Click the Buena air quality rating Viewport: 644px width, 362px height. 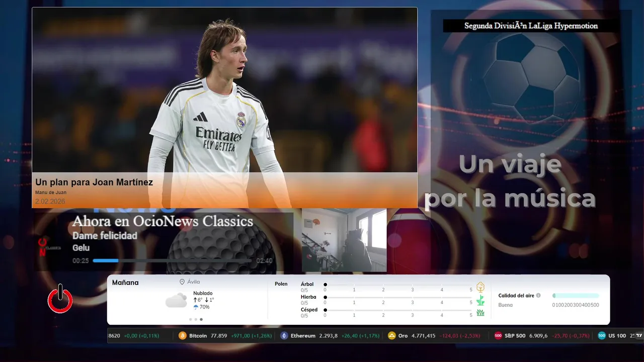click(x=506, y=305)
